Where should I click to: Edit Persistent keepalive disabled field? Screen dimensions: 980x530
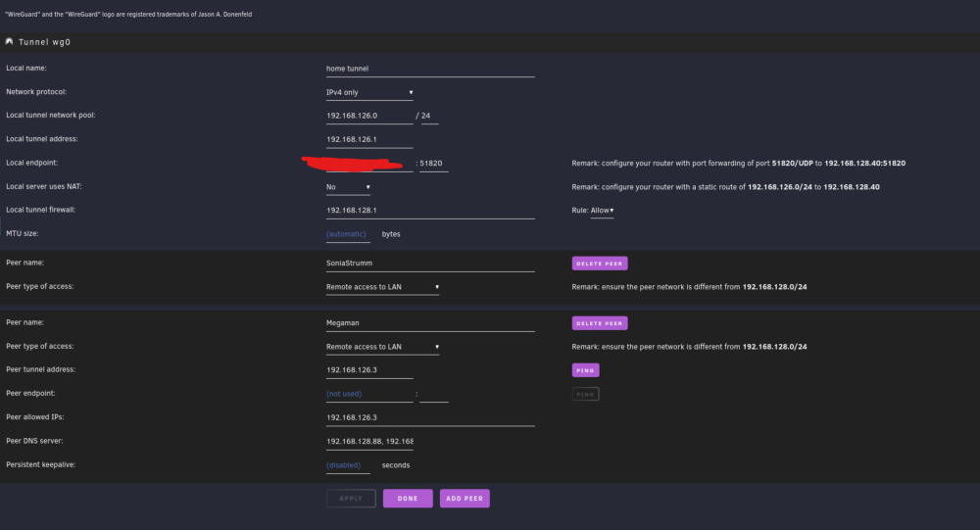coord(348,465)
